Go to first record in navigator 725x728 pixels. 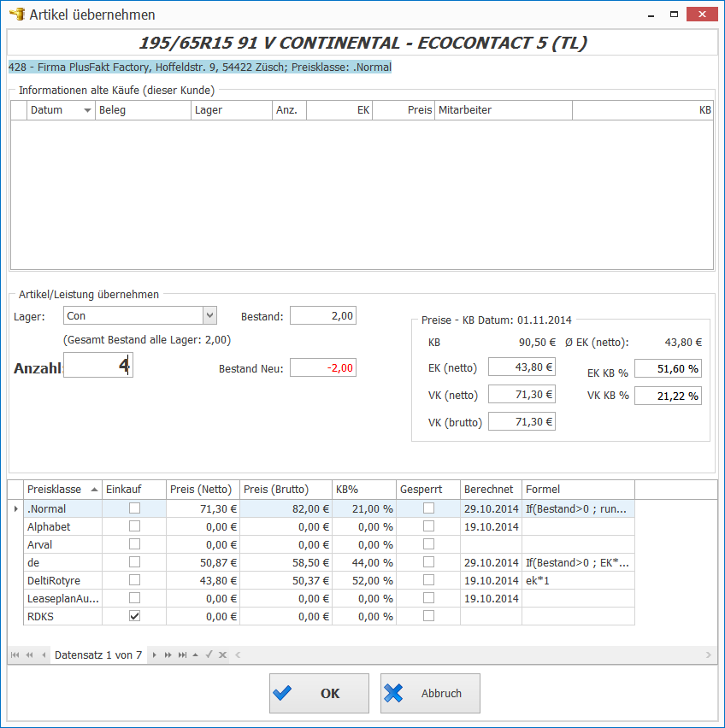15,655
